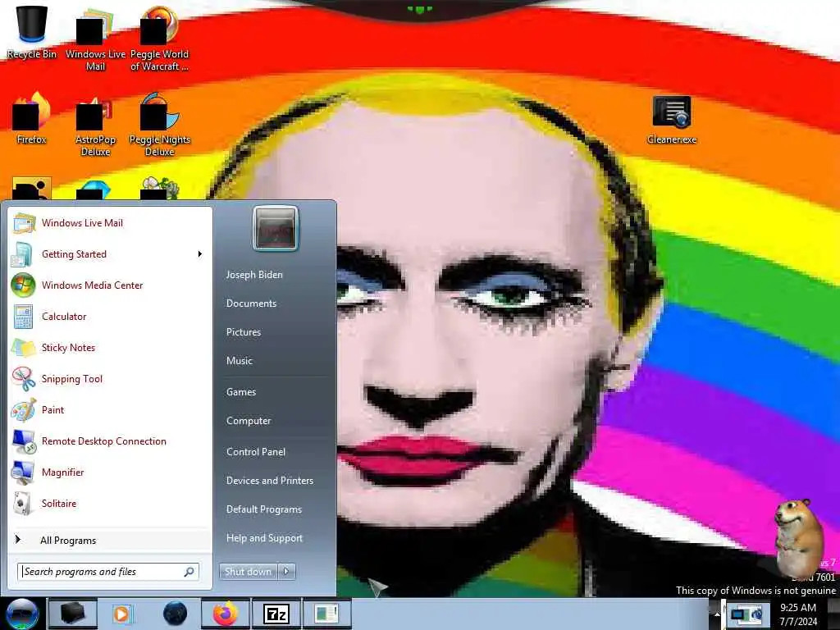
Task: Click the Paint palette icon
Action: tap(24, 410)
